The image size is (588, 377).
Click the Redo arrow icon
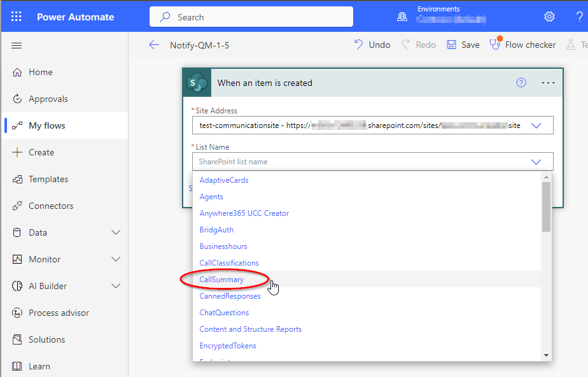pos(406,45)
